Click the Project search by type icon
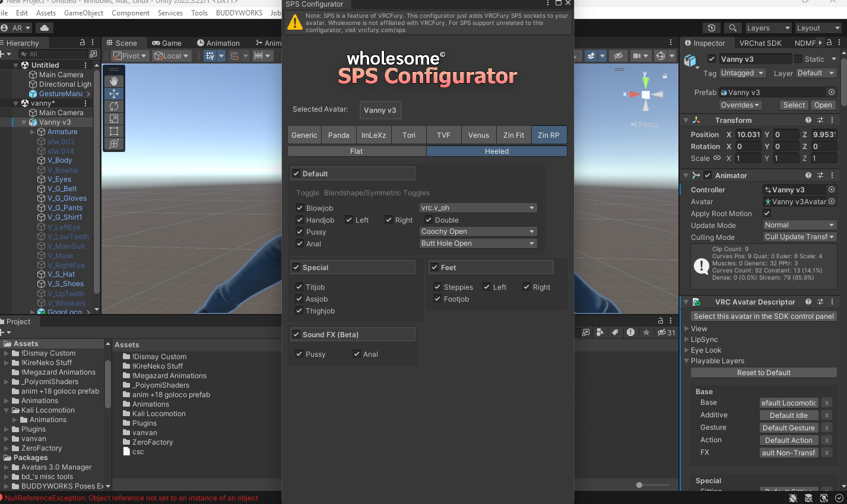847x504 pixels. pyautogui.click(x=600, y=332)
